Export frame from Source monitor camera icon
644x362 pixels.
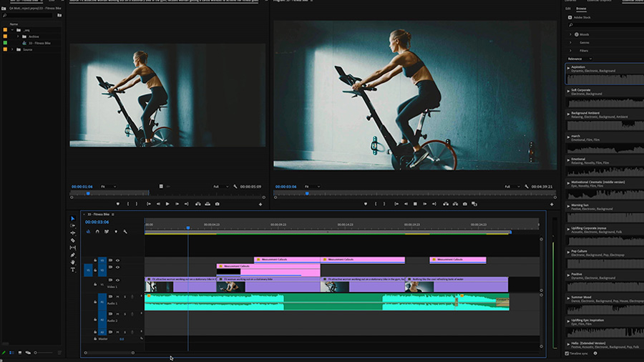(218, 204)
